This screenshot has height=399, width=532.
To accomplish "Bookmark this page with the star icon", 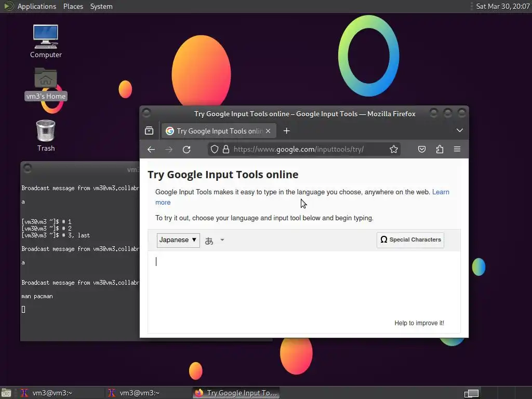I will 394,149.
